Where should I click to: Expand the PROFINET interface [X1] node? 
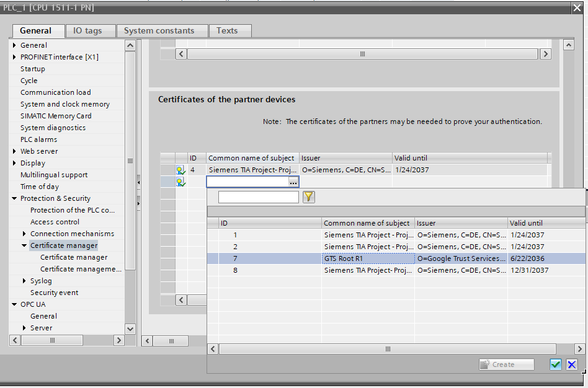[14, 57]
